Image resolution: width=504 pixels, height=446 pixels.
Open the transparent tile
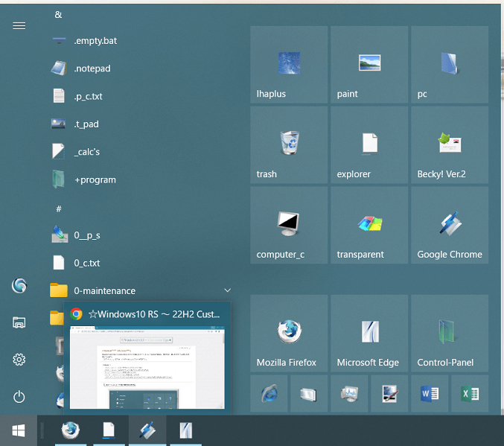pyautogui.click(x=369, y=226)
